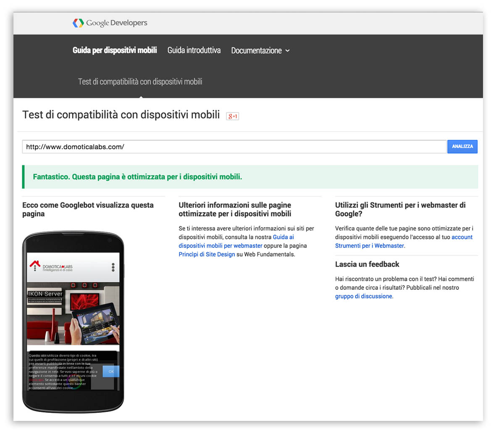The image size is (504, 439).
Task: Click the page title heading
Action: pos(121,115)
